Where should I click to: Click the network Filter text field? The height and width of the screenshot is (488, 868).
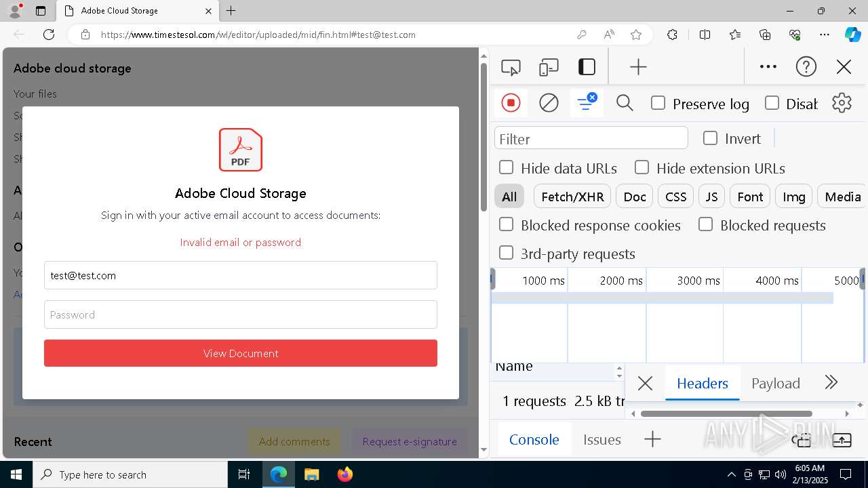591,138
